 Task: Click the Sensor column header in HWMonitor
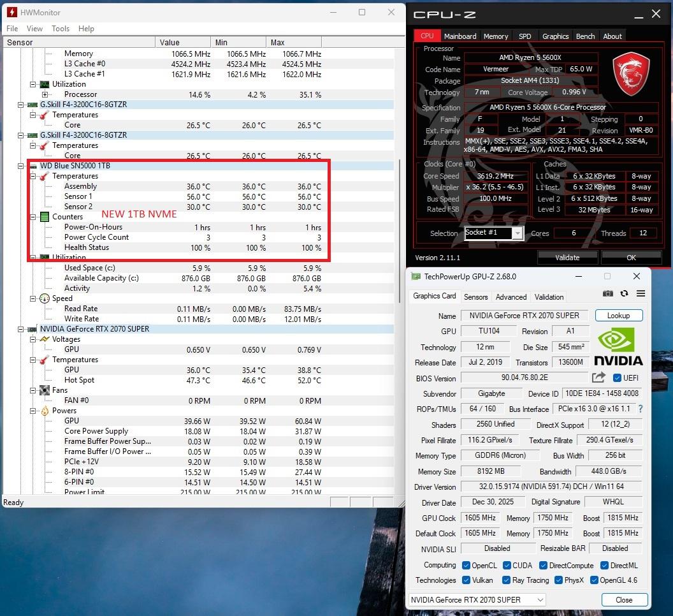tap(79, 42)
